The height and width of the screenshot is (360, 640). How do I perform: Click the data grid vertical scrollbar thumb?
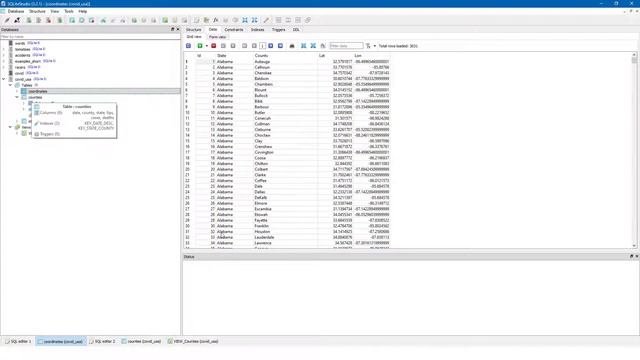634,60
